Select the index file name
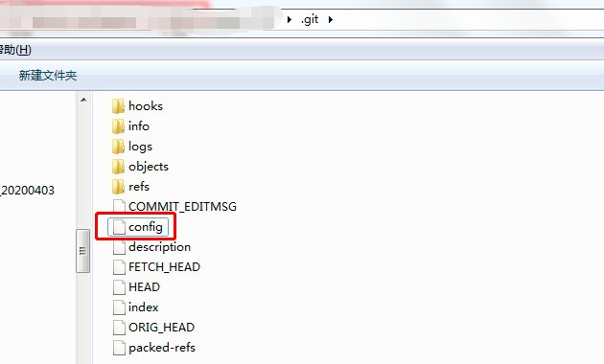The width and height of the screenshot is (604, 364). tap(143, 307)
